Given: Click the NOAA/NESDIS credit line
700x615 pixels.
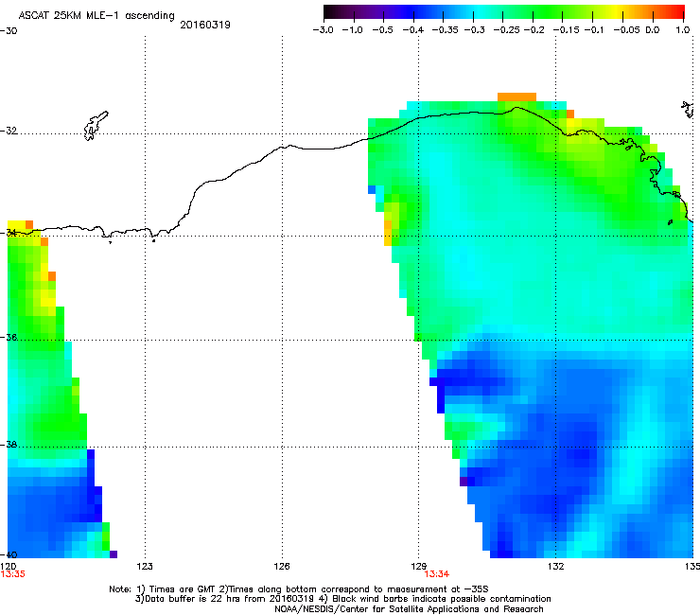Looking at the screenshot, I should pos(409,609).
